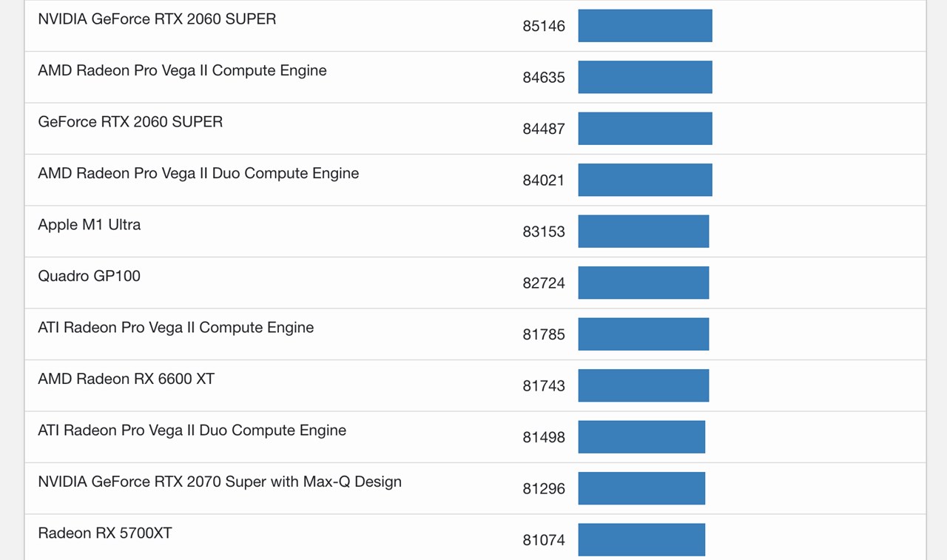Click the Radeon RX 5700XT device name
The width and height of the screenshot is (947, 560).
pyautogui.click(x=104, y=533)
